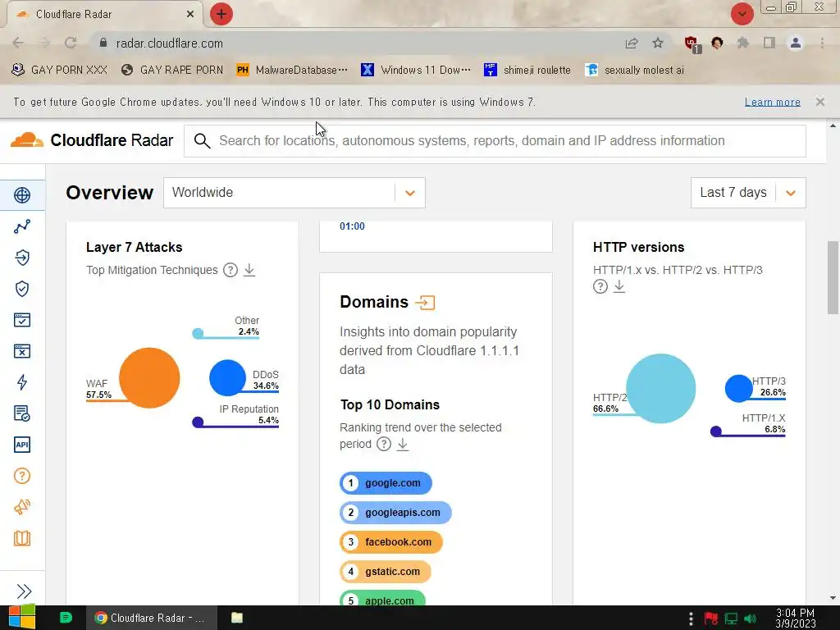Screen dimensions: 840x630
Task: Click the 01:00 time label
Action: pyautogui.click(x=352, y=226)
